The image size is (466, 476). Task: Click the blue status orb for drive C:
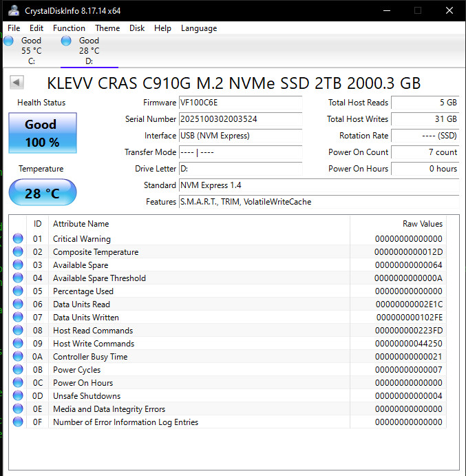point(8,41)
